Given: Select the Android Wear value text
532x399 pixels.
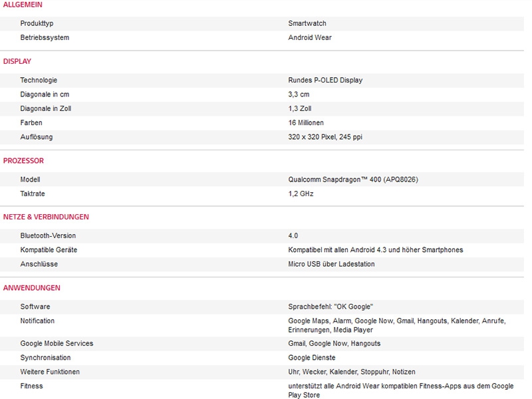Looking at the screenshot, I should 310,38.
